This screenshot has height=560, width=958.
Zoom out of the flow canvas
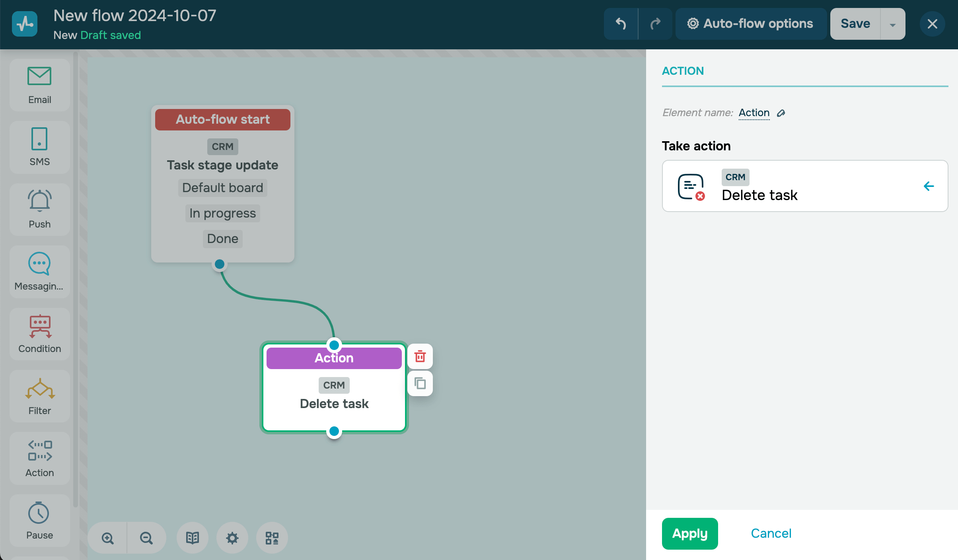pos(146,538)
